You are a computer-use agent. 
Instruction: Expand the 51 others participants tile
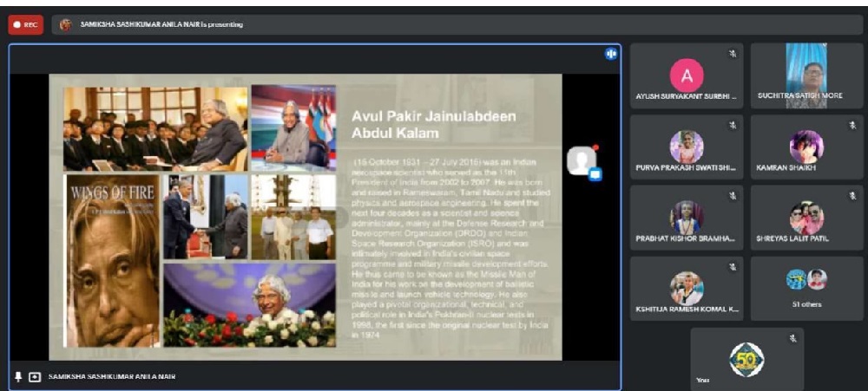pyautogui.click(x=806, y=289)
